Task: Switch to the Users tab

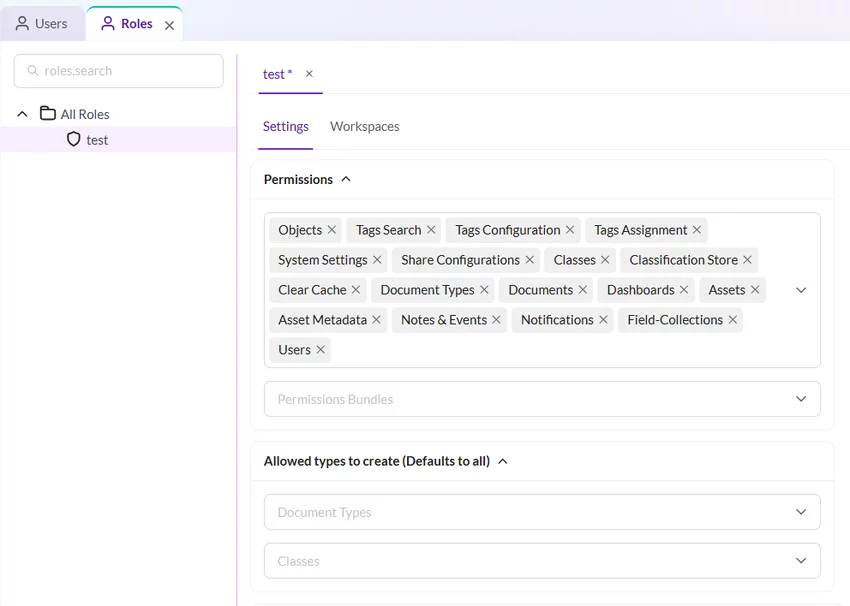Action: tap(42, 24)
